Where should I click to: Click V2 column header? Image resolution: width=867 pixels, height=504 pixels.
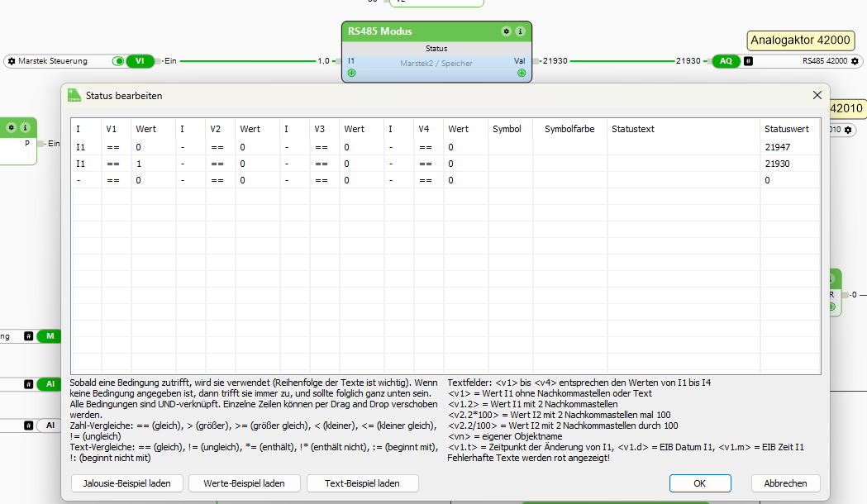[220, 129]
